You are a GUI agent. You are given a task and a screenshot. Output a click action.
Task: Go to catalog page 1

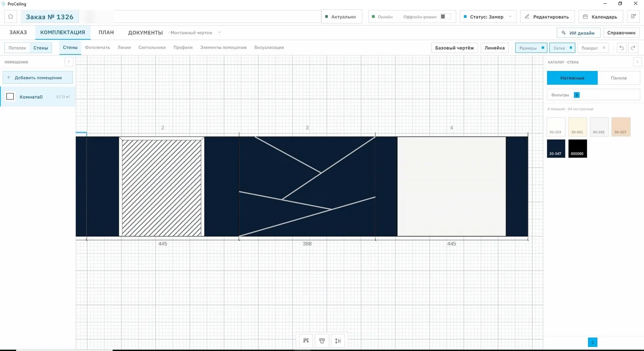[x=592, y=342]
